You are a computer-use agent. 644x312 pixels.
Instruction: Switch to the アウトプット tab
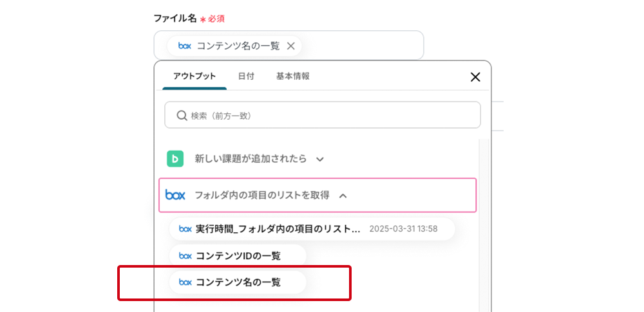(194, 76)
